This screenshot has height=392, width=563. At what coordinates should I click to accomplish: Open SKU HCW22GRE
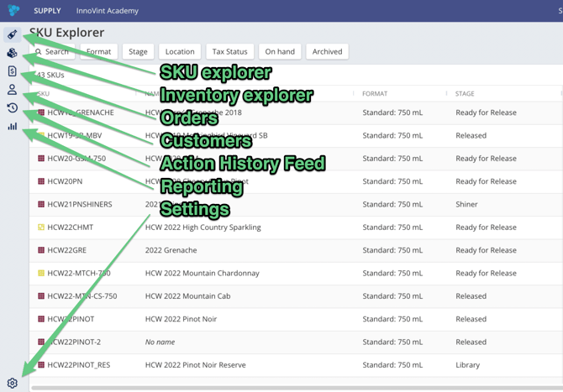[66, 250]
